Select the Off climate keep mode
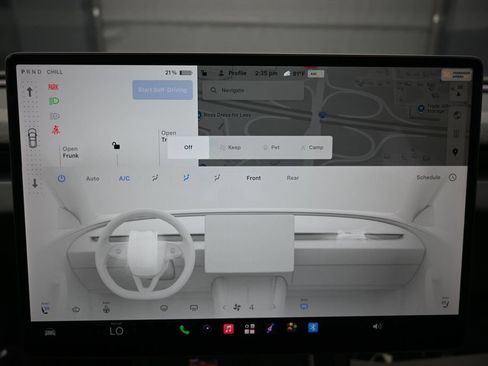488x366 pixels. 188,147
